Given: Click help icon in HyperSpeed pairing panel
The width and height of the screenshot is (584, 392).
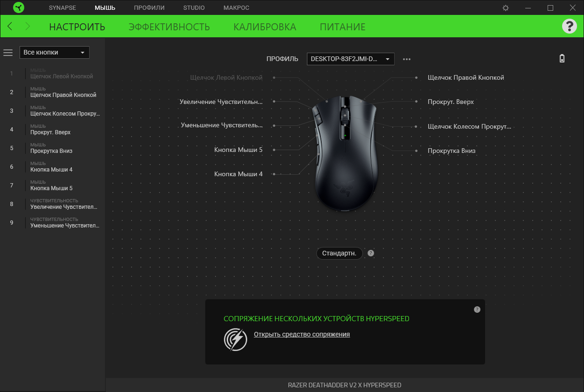Looking at the screenshot, I should [477, 309].
